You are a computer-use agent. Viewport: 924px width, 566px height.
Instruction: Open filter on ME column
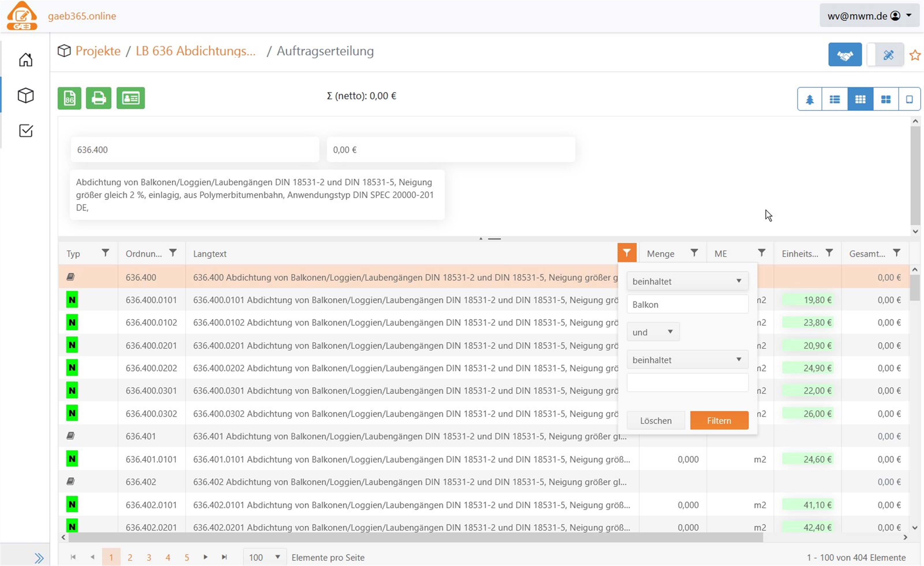tap(762, 253)
